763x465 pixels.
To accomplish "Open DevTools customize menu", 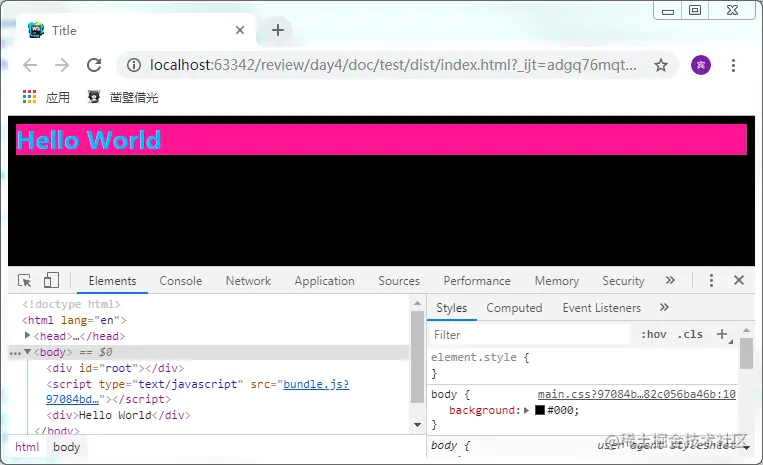I will point(711,280).
